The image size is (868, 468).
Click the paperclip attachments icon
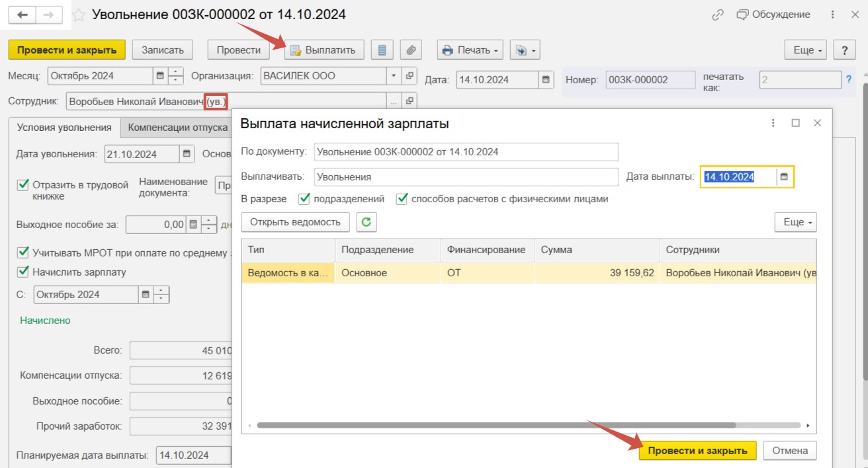[x=411, y=50]
